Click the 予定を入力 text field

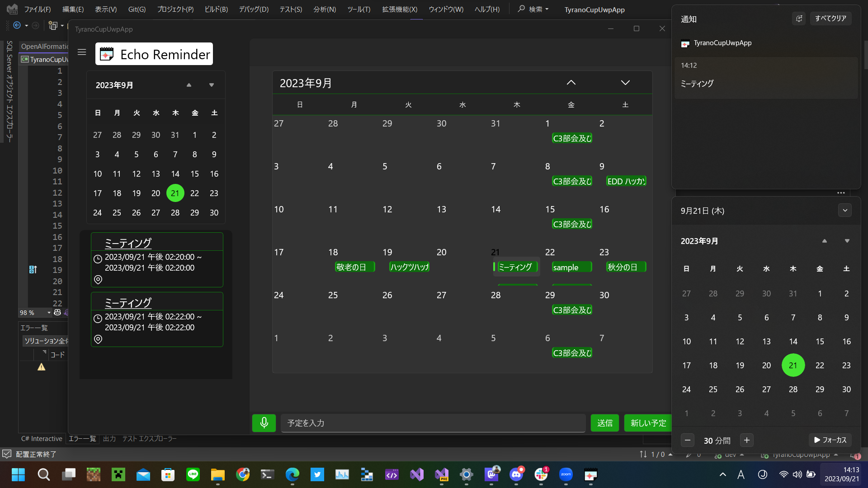click(433, 423)
